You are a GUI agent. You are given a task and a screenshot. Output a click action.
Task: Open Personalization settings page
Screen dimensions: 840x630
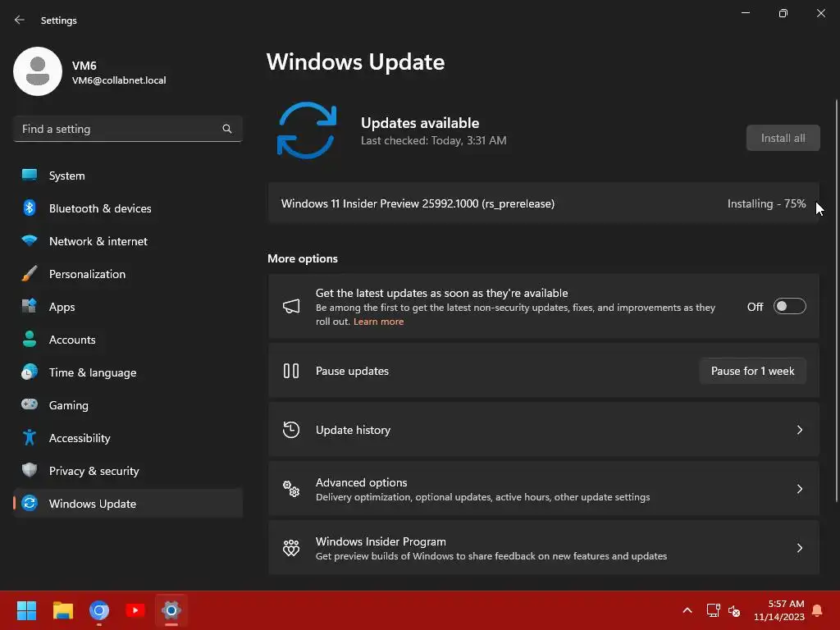(x=128, y=274)
